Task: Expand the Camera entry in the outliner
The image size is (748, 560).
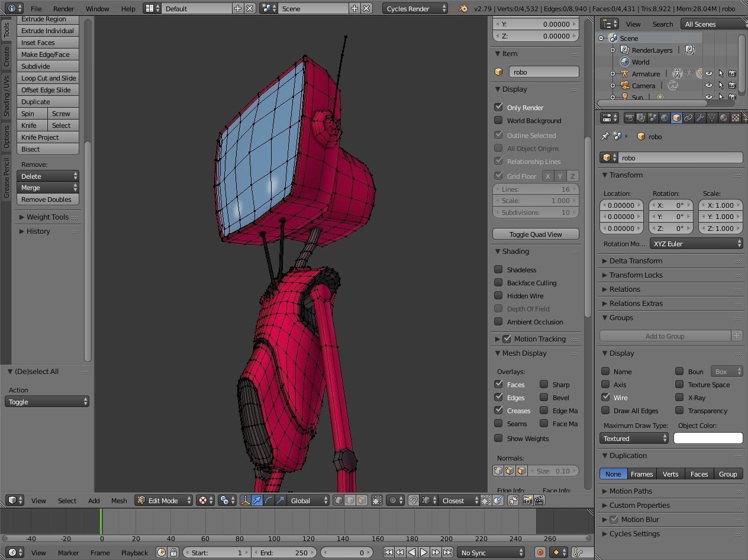Action: click(x=612, y=85)
